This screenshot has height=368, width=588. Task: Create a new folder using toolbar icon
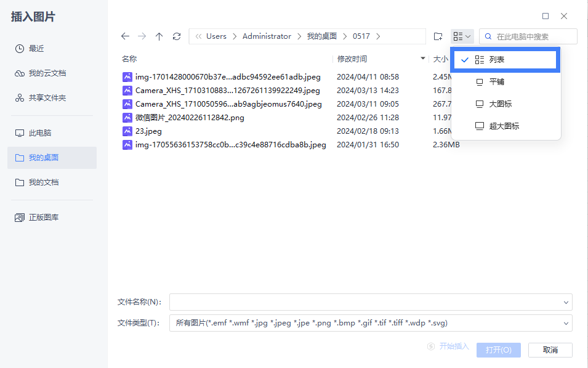click(x=438, y=36)
